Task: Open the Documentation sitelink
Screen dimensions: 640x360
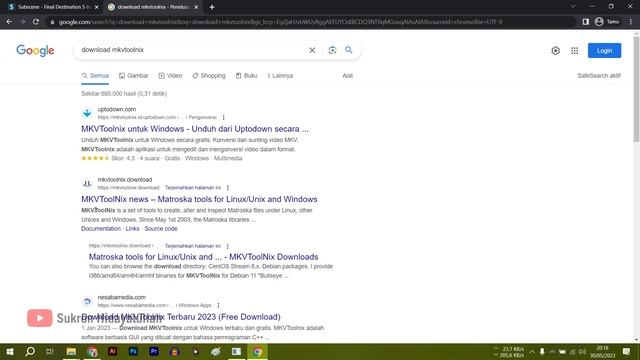Action: click(x=101, y=229)
